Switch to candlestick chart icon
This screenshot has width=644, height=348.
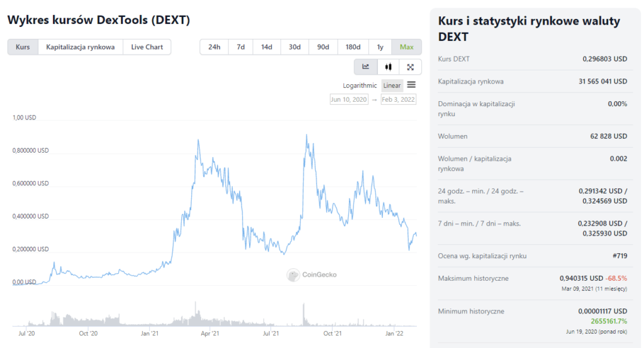[x=388, y=67]
